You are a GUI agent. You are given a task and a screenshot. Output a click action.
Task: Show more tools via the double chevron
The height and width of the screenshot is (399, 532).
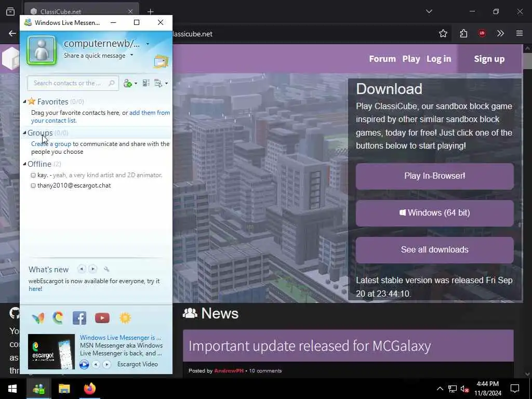500,33
